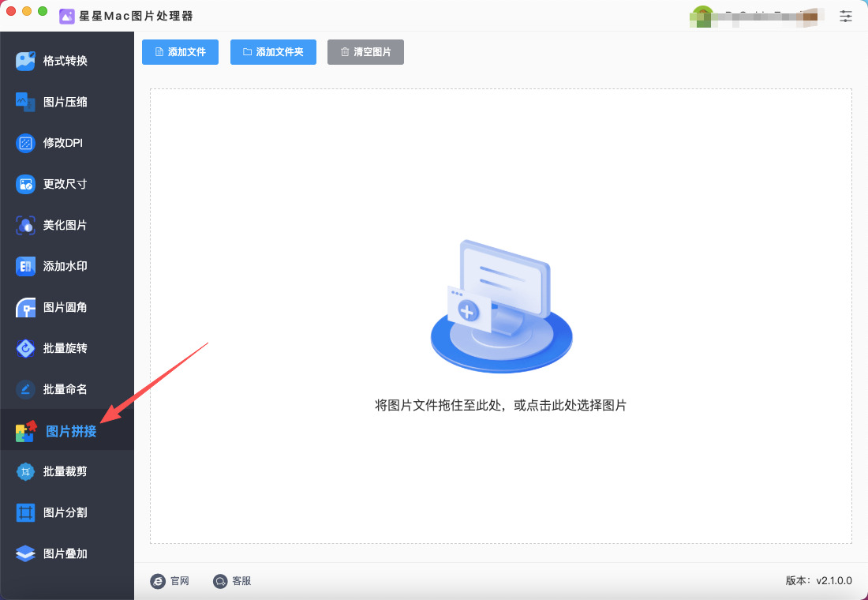Click the app logo in title bar
The width and height of the screenshot is (868, 600).
pos(67,16)
